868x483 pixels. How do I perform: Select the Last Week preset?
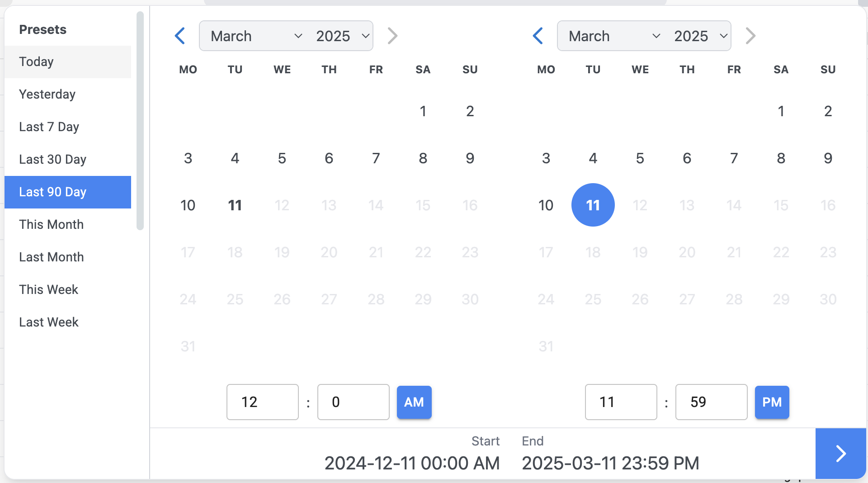coord(68,322)
